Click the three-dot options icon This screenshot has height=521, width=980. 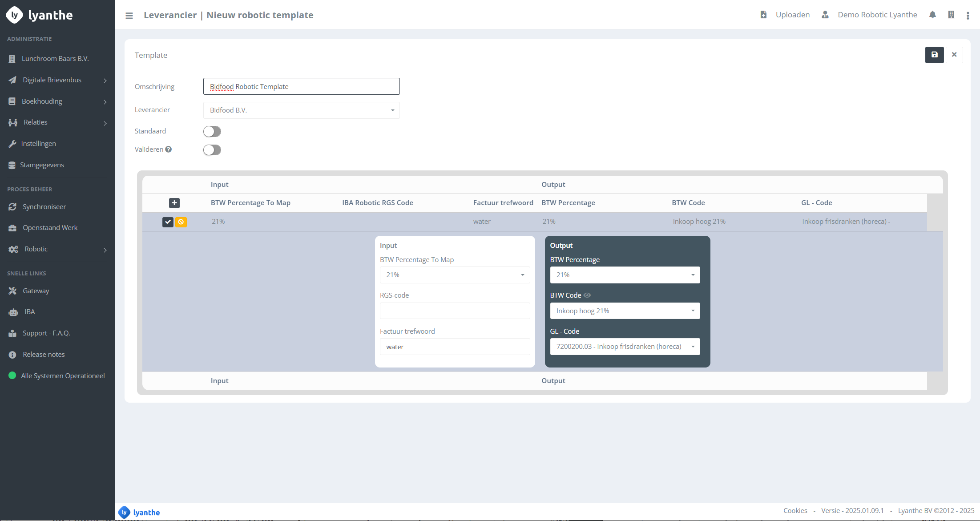pos(968,16)
